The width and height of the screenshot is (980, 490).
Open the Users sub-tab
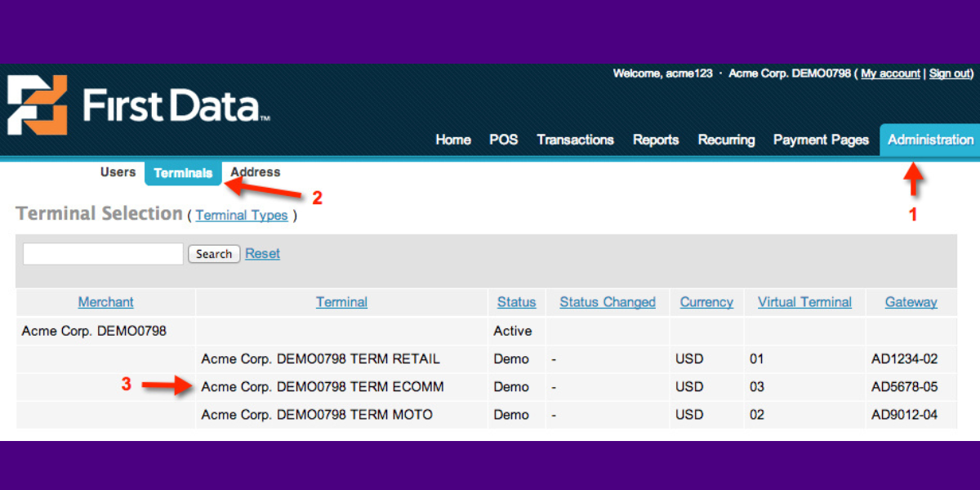coord(118,172)
